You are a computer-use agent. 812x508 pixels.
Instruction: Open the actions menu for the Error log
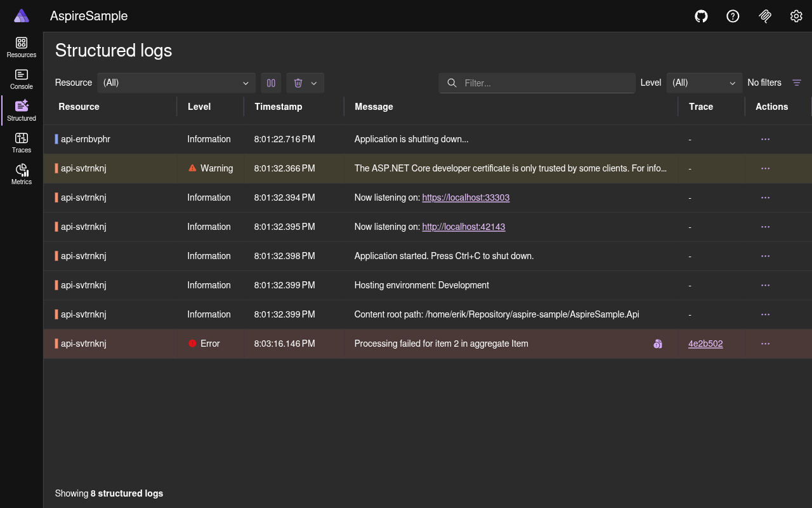tap(765, 344)
